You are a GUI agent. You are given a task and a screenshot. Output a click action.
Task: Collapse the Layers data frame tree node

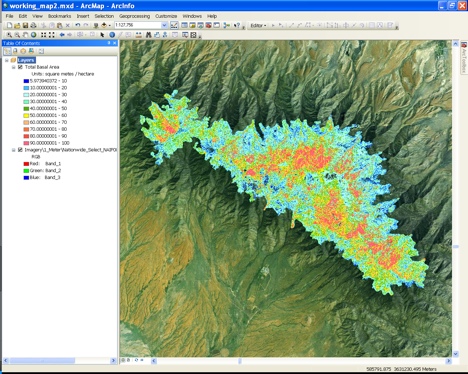[x=7, y=60]
